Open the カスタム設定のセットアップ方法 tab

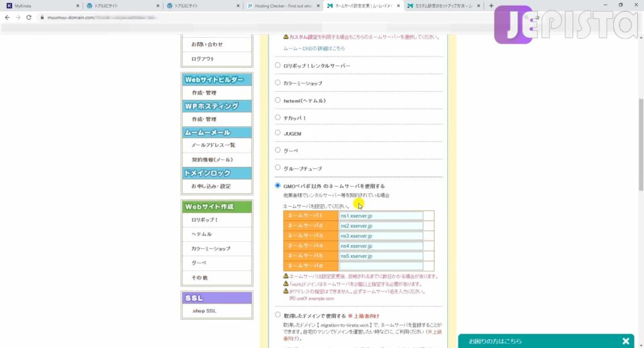443,6
